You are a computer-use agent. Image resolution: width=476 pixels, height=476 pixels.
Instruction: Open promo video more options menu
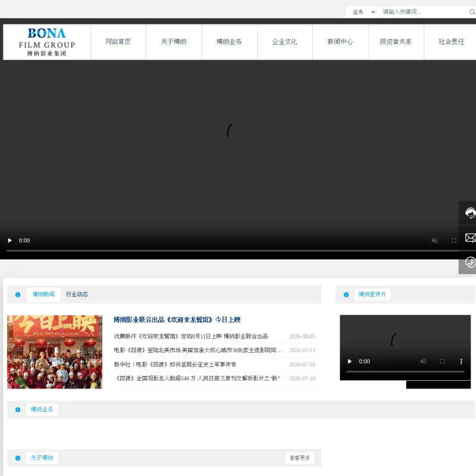click(461, 361)
